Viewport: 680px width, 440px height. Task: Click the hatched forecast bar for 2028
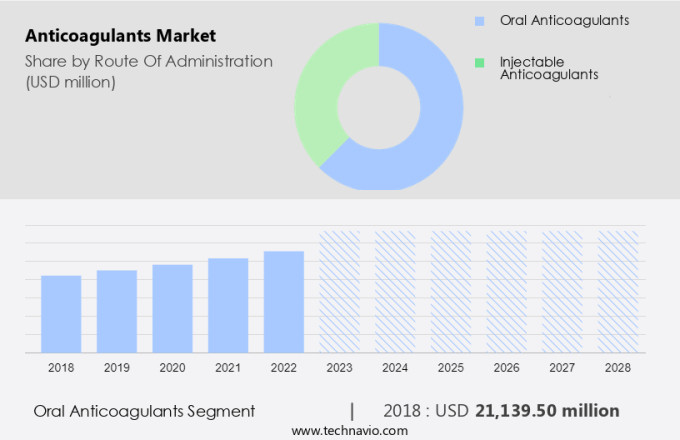pos(618,291)
